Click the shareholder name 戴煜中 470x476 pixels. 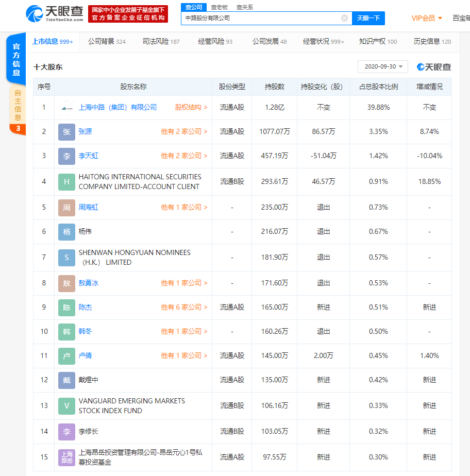tap(88, 380)
